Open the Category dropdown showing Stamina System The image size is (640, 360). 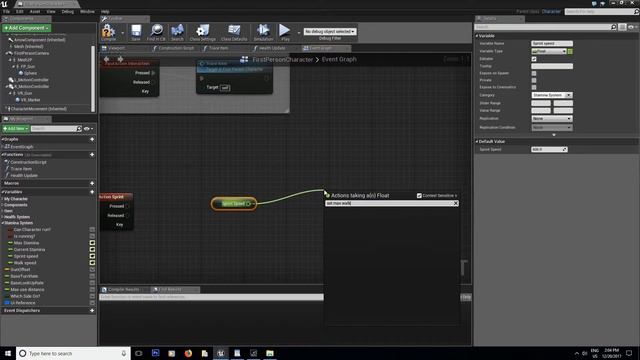[552, 95]
